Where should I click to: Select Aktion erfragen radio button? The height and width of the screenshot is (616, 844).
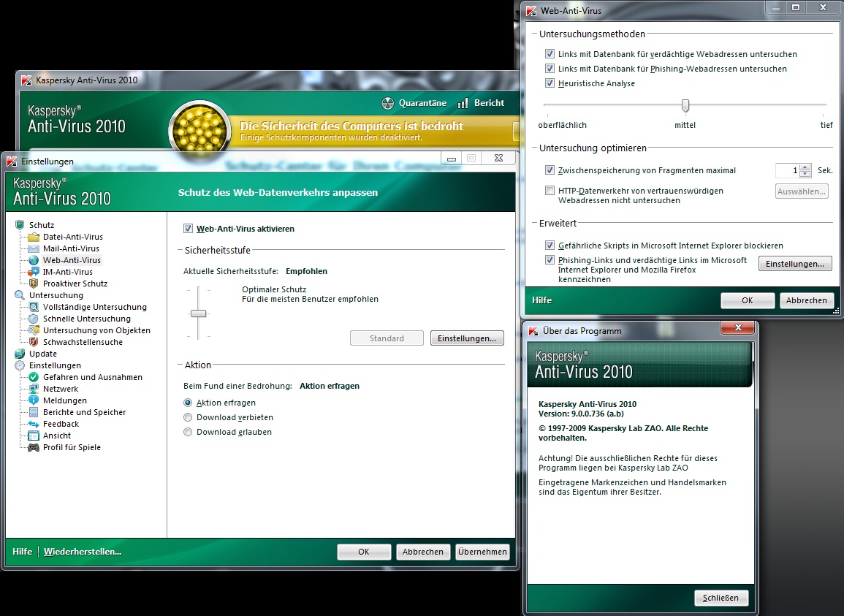(188, 403)
